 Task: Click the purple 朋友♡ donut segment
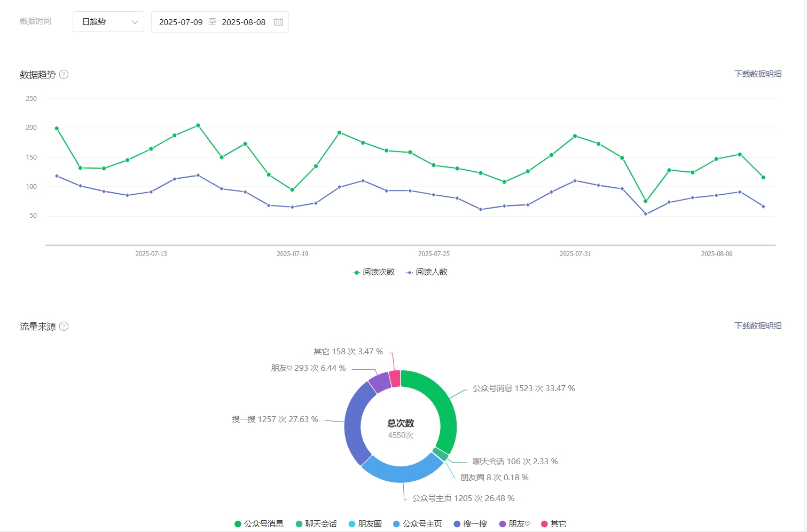point(380,383)
